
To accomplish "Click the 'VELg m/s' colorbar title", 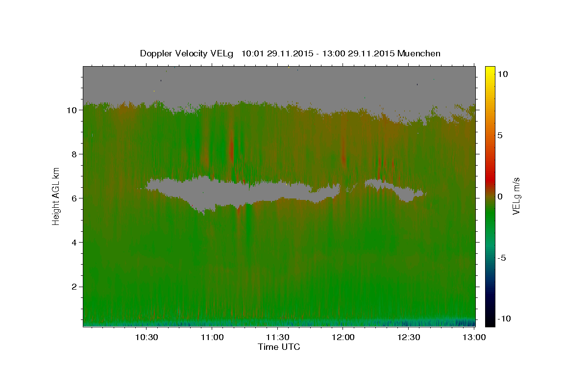I will click(x=517, y=196).
